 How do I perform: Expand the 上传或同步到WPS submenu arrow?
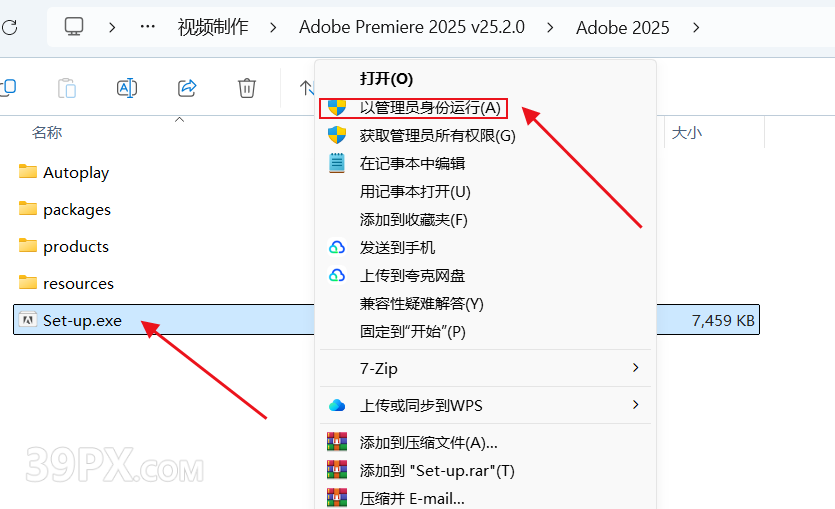(x=635, y=405)
